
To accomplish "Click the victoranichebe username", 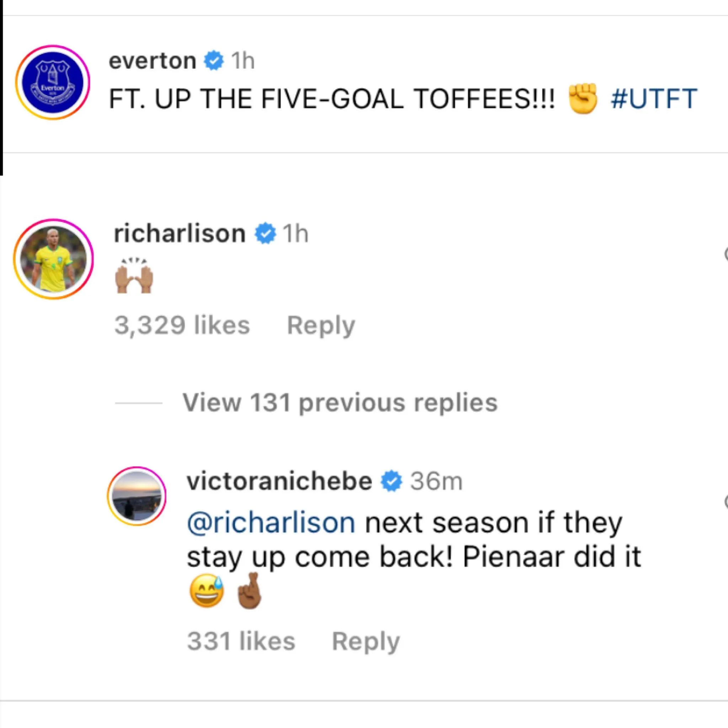I will pos(279,481).
